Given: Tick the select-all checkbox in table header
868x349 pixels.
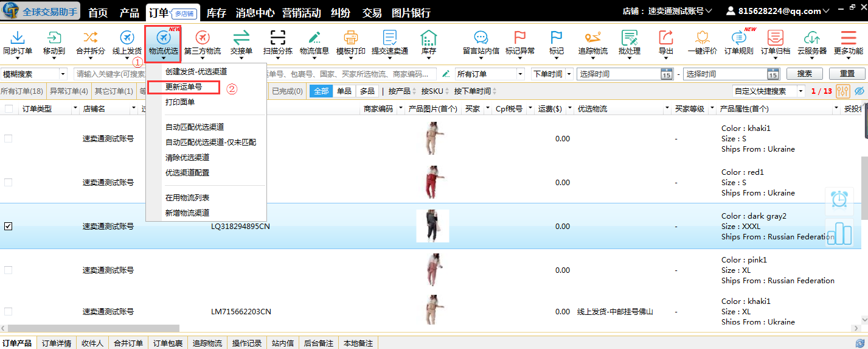Looking at the screenshot, I should [9, 109].
